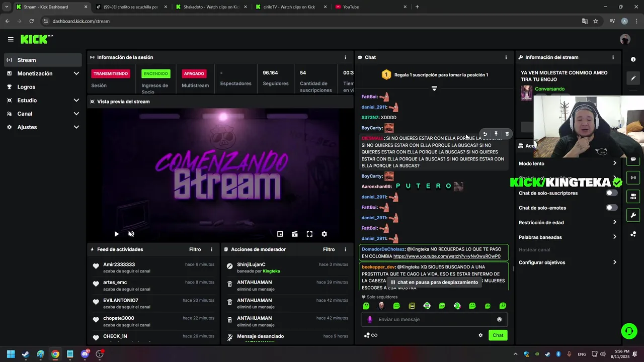Open the chat settings gear

pyautogui.click(x=480, y=335)
